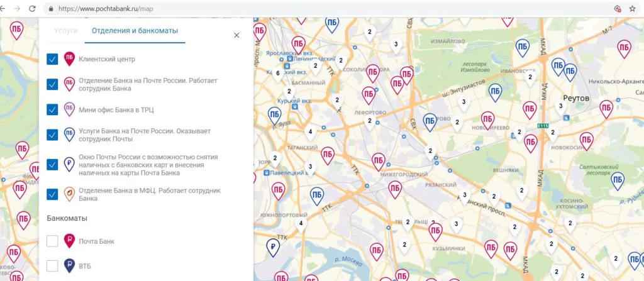Click the Курский вокзал station icon
644x281 pixels.
(294, 106)
